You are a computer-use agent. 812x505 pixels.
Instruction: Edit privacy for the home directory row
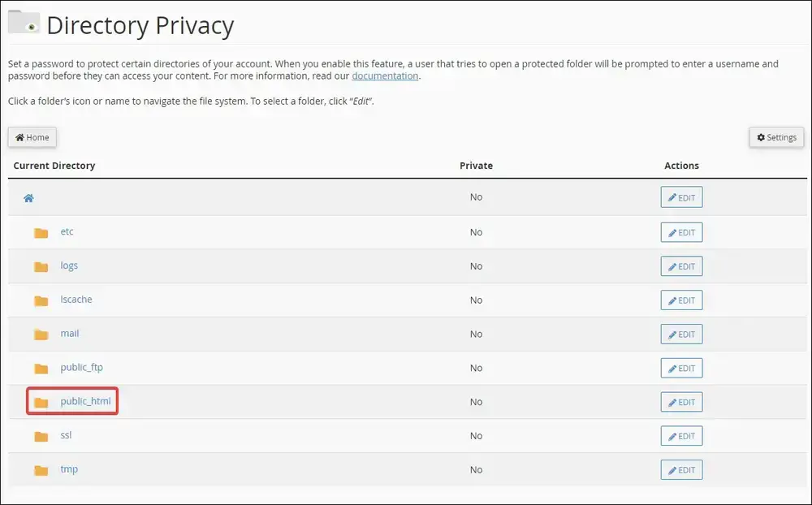[681, 197]
